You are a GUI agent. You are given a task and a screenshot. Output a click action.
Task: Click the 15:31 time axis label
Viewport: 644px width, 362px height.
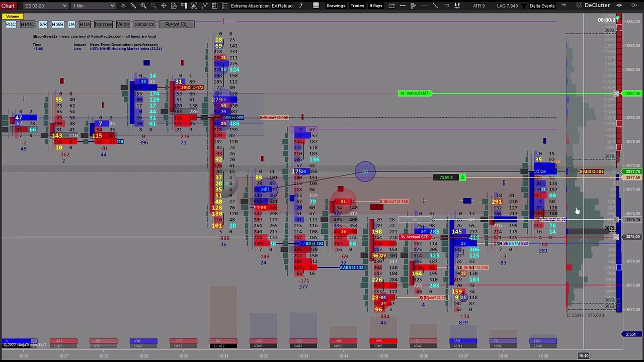pyautogui.click(x=224, y=356)
